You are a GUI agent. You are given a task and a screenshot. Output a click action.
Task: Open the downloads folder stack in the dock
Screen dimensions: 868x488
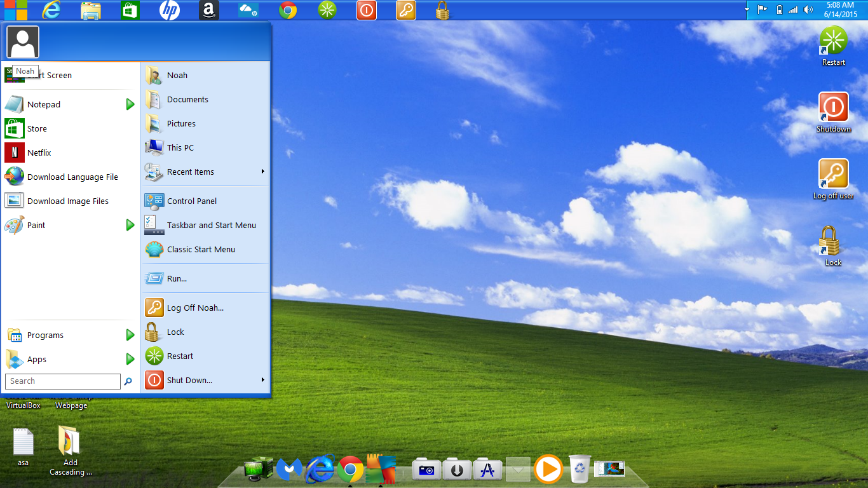point(457,469)
